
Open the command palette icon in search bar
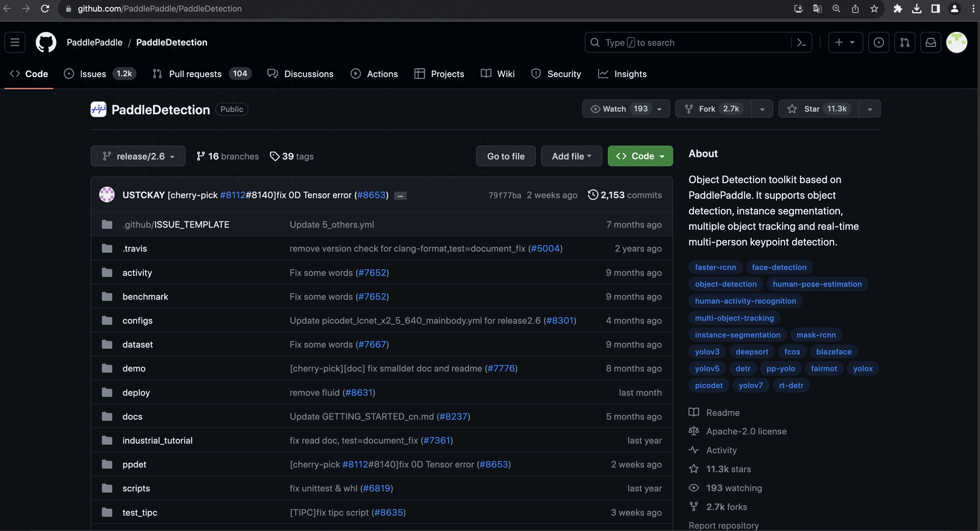point(802,43)
